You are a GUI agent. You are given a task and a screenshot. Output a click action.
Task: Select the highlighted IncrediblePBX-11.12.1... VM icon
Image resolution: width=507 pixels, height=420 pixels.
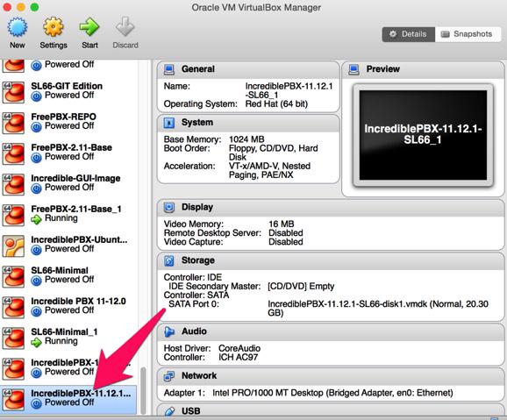[13, 399]
